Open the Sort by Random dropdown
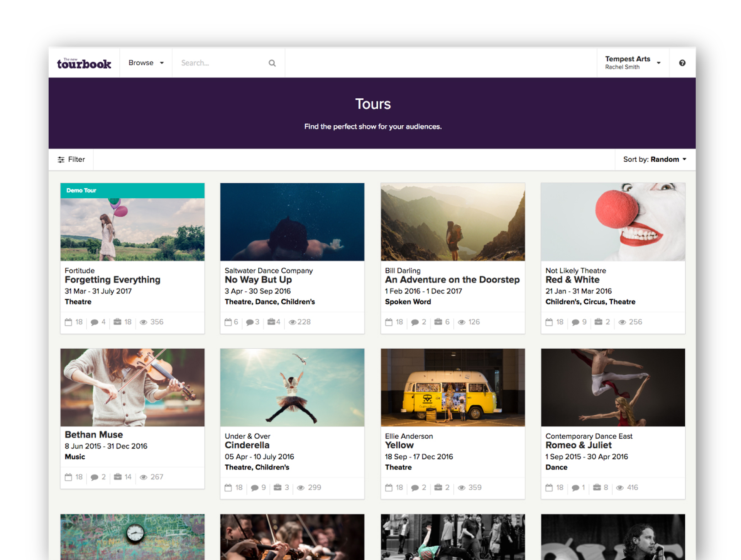Image resolution: width=741 pixels, height=560 pixels. [x=655, y=159]
